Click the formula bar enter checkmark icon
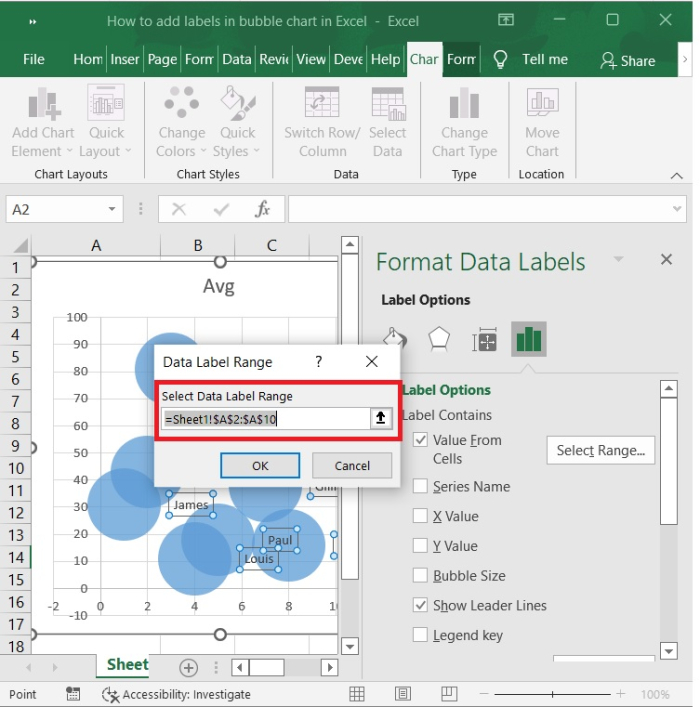This screenshot has width=700, height=707. tap(221, 209)
